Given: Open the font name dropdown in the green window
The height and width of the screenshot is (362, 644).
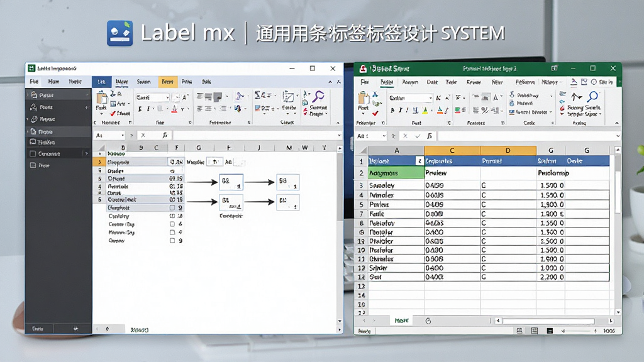Looking at the screenshot, I should (x=430, y=97).
